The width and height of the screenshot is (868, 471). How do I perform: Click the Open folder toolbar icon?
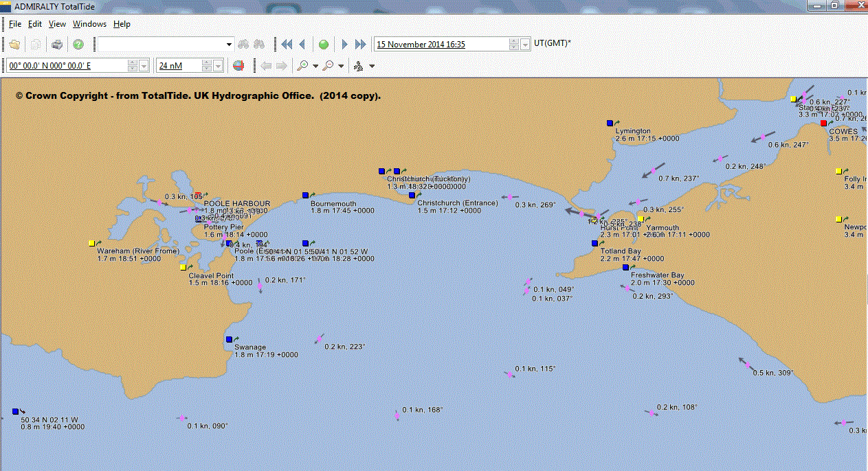[x=14, y=45]
